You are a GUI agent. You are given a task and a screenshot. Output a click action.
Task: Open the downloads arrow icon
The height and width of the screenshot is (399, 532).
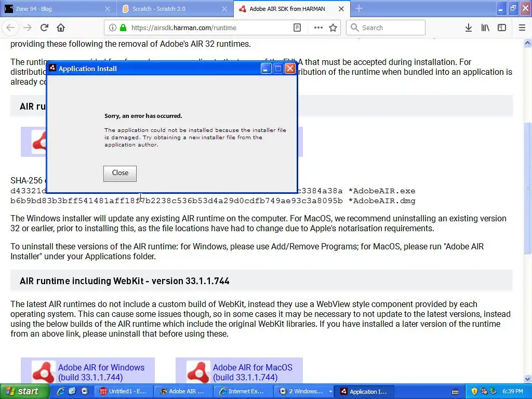[468, 28]
